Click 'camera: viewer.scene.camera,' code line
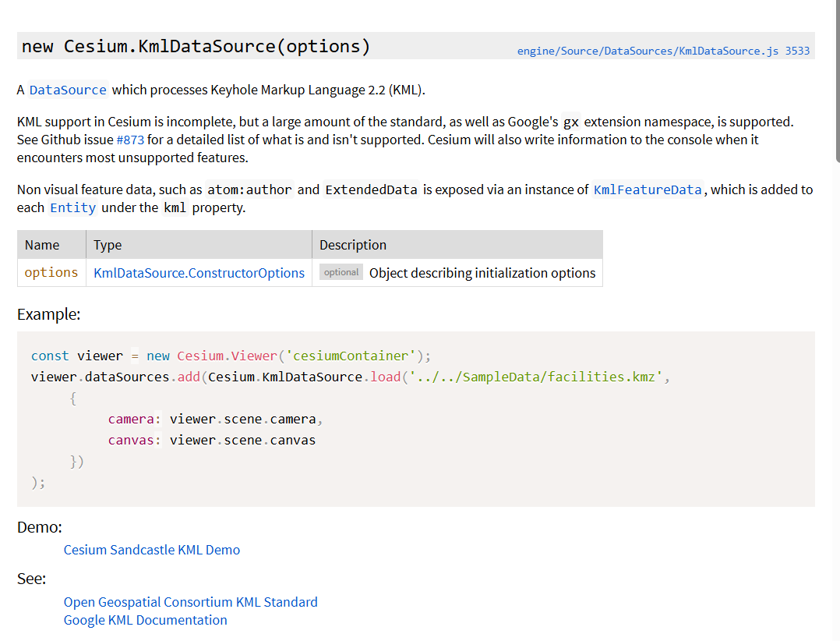This screenshot has width=840, height=641. [x=215, y=419]
